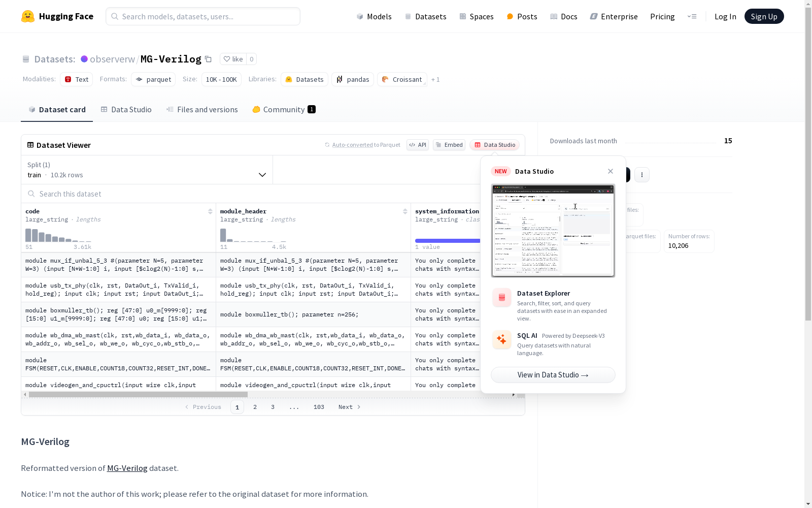Viewport: 812px width, 508px height.
Task: Open Docs from the top navigation
Action: tap(564, 16)
